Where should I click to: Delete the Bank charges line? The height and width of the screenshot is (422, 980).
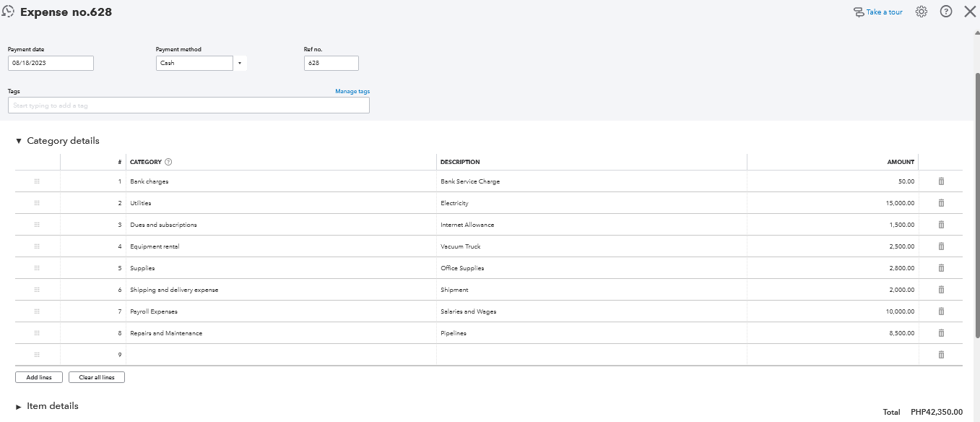click(941, 181)
